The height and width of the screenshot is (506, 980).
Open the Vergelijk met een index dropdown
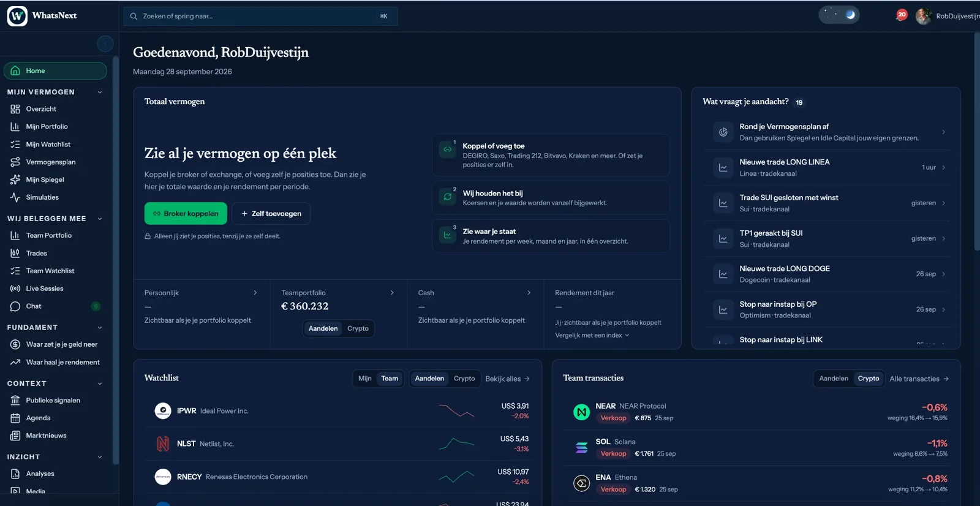coord(592,336)
